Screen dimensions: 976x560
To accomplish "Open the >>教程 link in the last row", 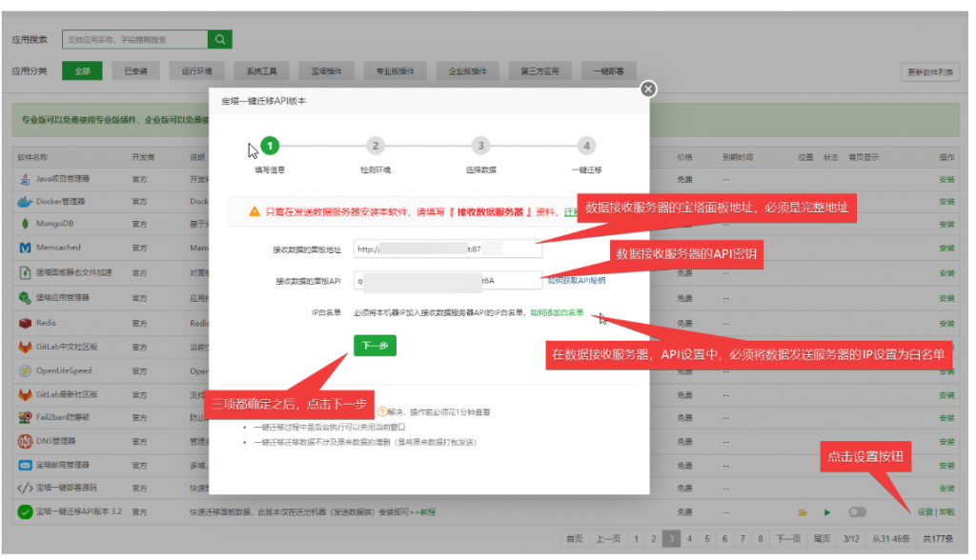I will (x=422, y=512).
